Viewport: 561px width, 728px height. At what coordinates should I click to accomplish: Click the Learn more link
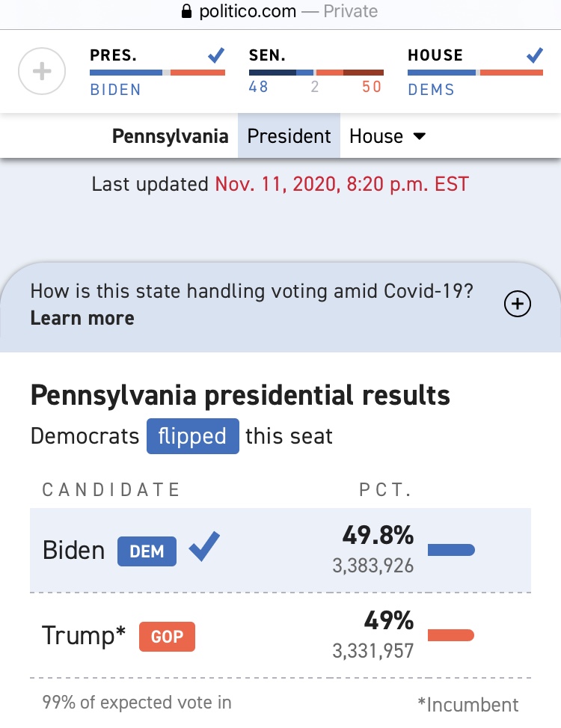tap(82, 319)
